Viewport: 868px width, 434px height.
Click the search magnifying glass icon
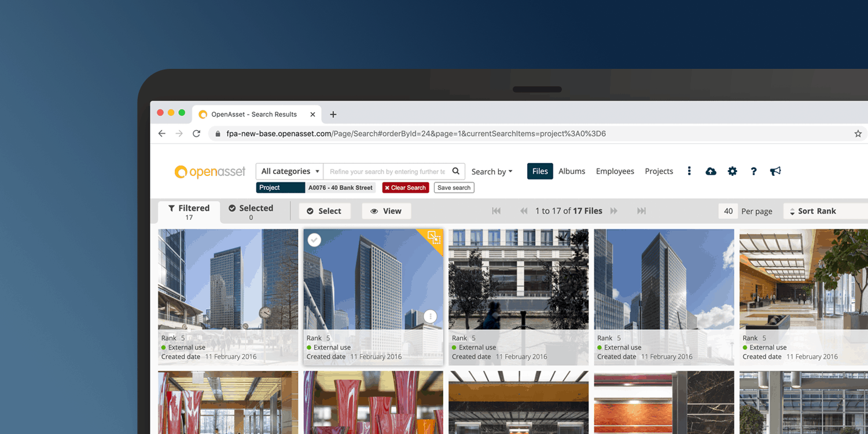pos(456,171)
